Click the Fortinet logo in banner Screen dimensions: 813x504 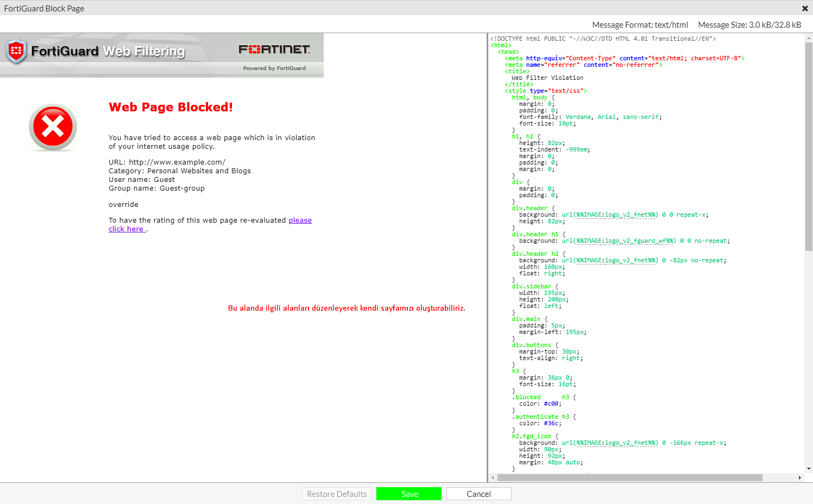point(275,49)
